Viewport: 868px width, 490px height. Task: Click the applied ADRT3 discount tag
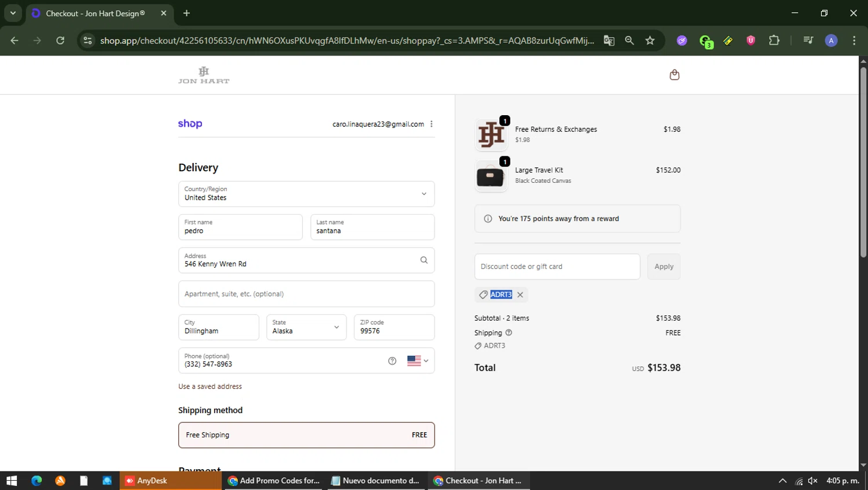click(x=501, y=294)
